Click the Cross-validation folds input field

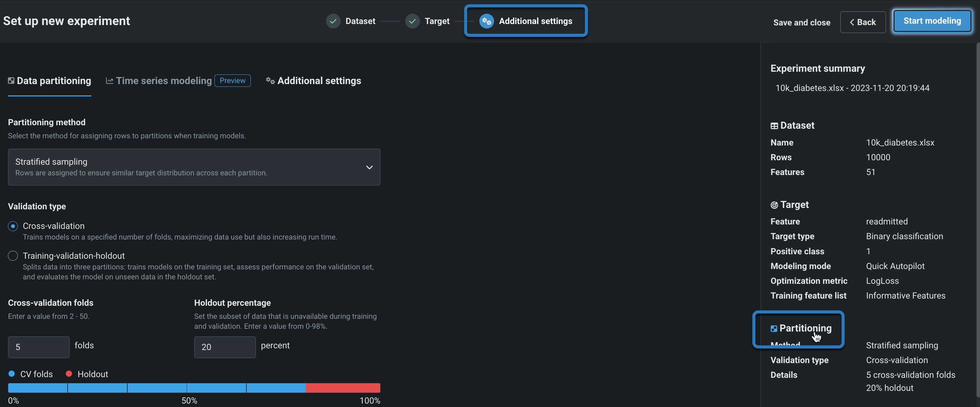[38, 347]
